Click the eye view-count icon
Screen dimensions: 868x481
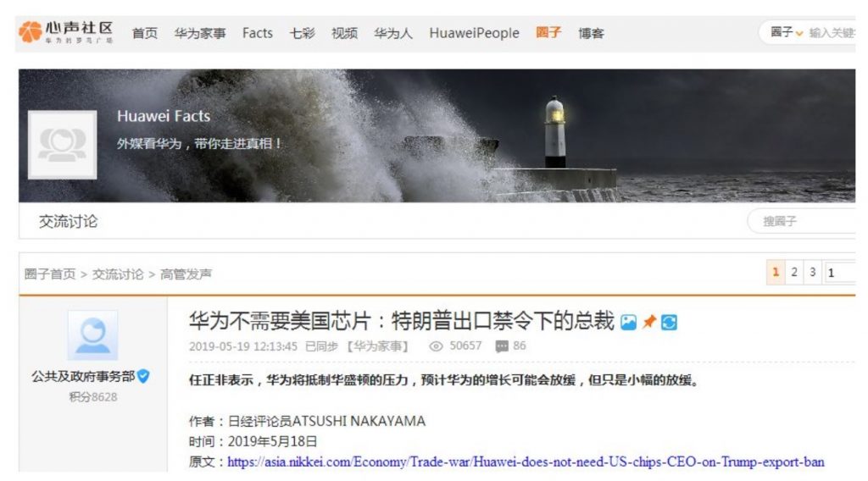click(x=437, y=346)
